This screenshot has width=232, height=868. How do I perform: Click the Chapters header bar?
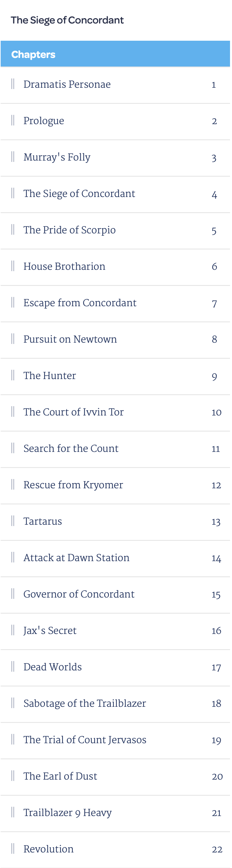115,54
